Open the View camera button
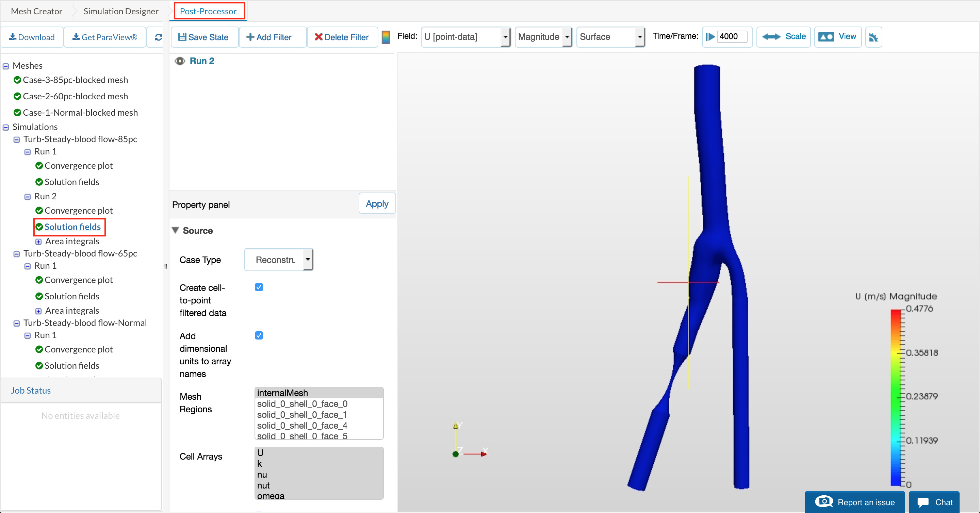The height and width of the screenshot is (513, 980). tap(837, 36)
